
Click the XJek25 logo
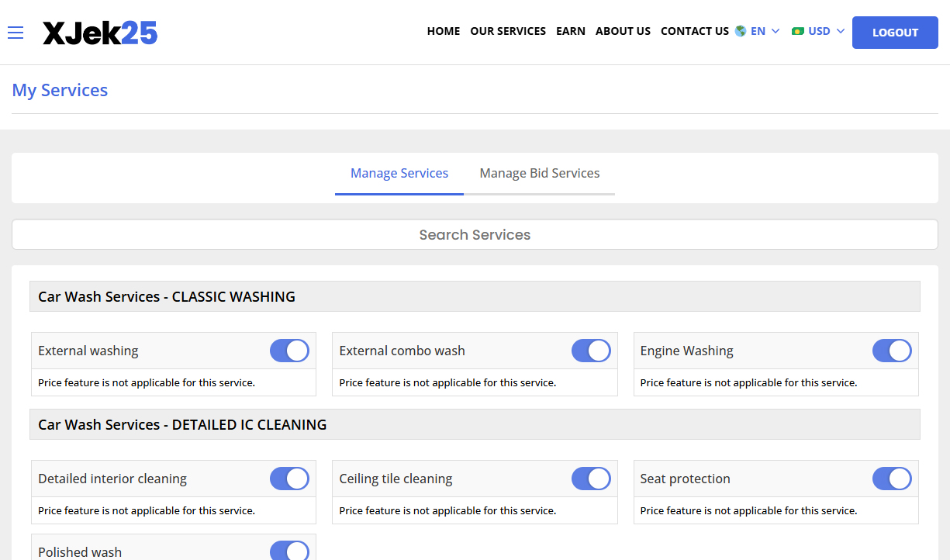click(x=99, y=32)
